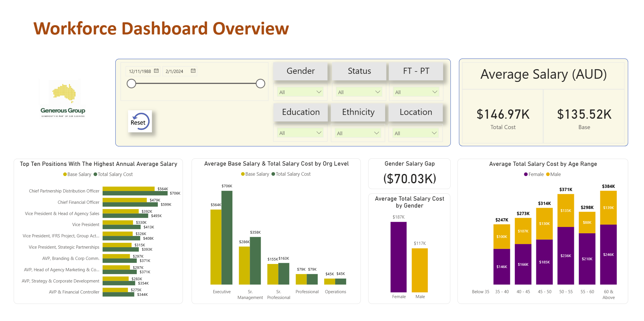Click the Sr. Management $358K bar
The image size is (644, 321).
pyautogui.click(x=255, y=261)
